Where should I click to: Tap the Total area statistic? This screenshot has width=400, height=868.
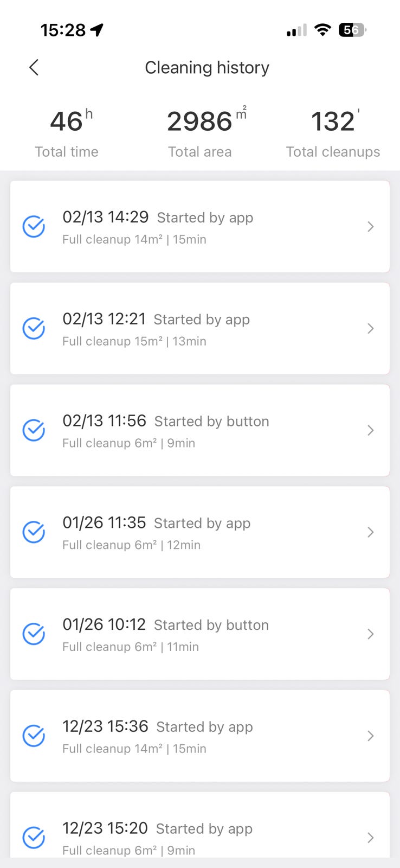200,133
